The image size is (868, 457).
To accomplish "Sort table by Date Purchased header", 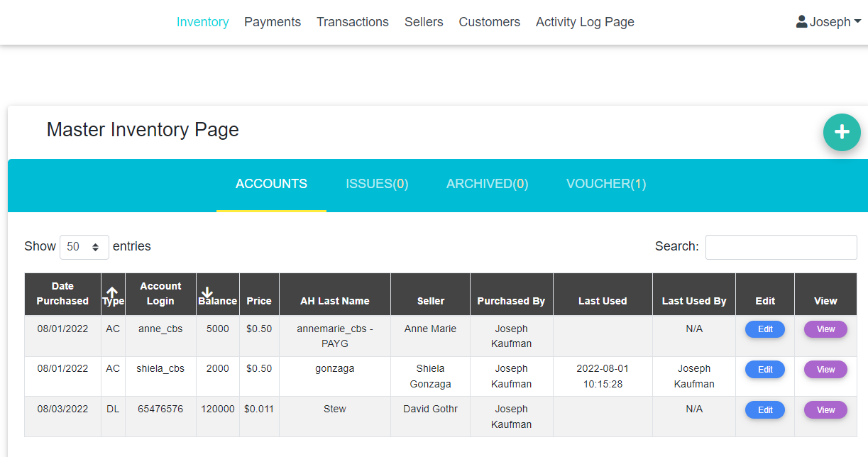I will tap(62, 294).
